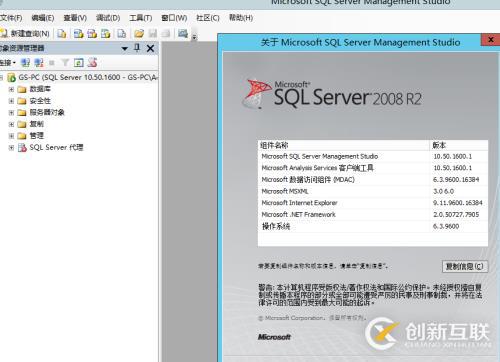
Task: Select the Microsoft MSXML row
Action: coord(373,191)
